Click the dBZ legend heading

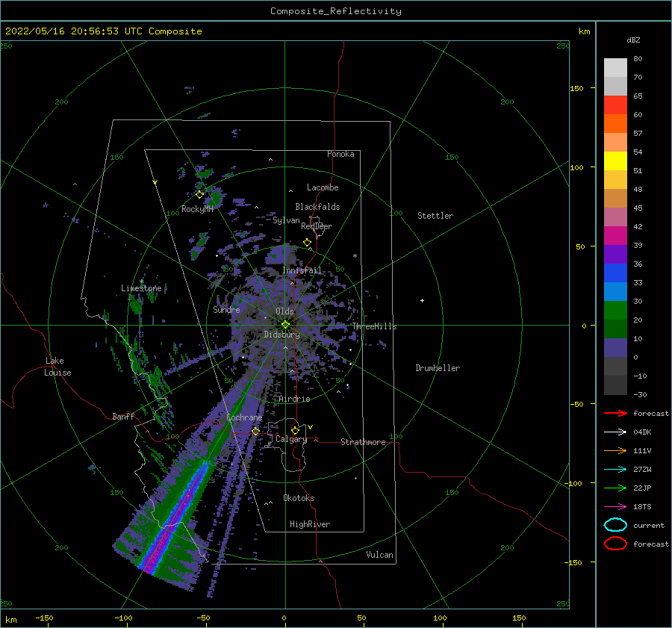(x=633, y=40)
